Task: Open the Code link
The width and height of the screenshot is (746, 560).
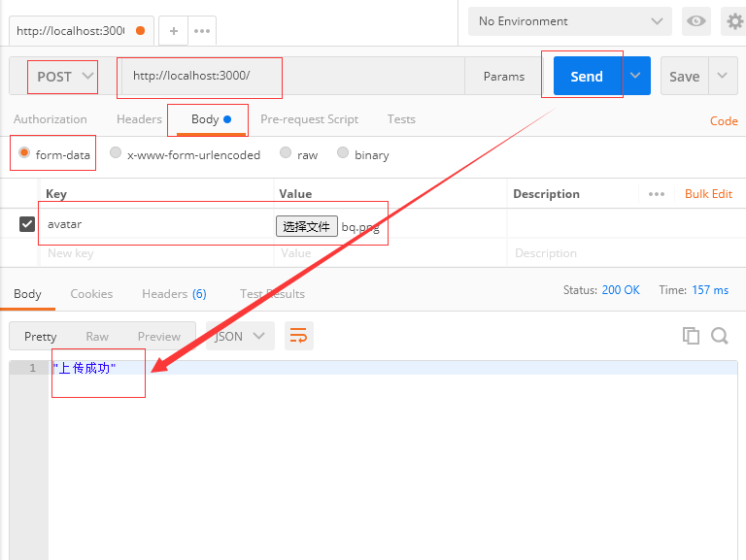Action: click(724, 121)
